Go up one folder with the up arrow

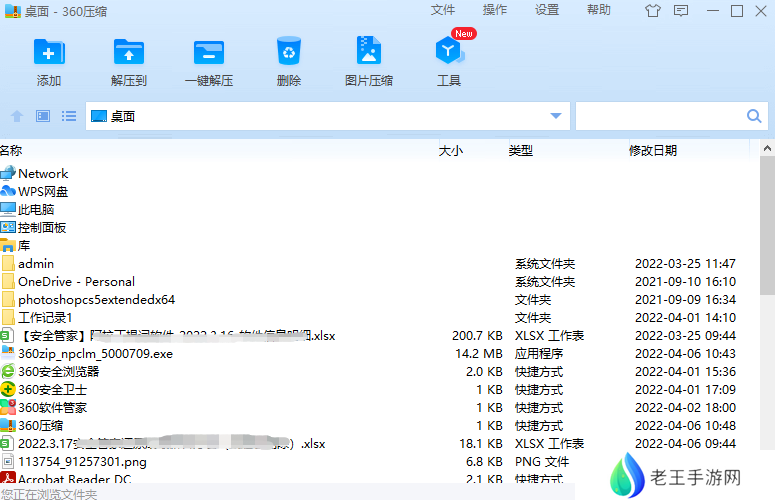click(17, 116)
